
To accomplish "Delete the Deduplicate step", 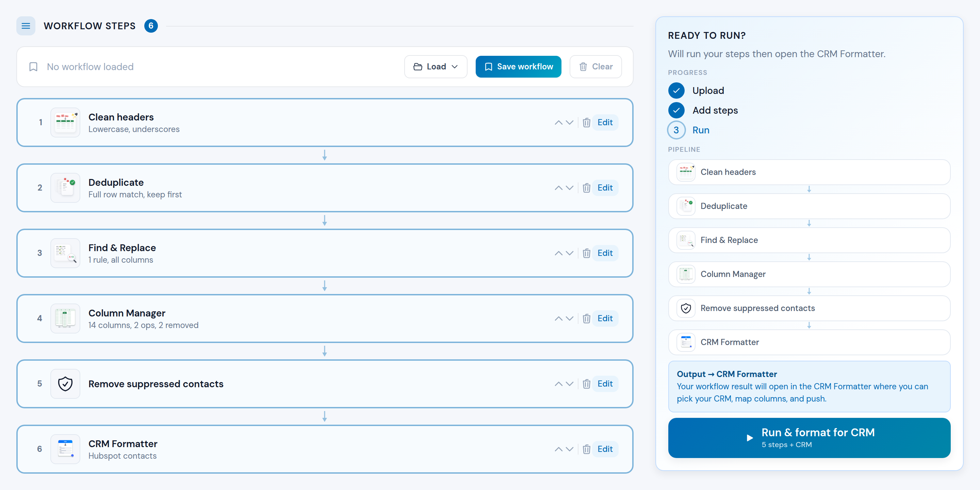I will 586,188.
